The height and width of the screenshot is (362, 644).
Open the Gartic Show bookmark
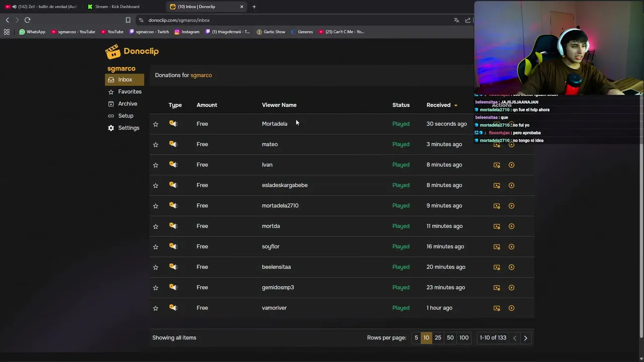pyautogui.click(x=271, y=32)
